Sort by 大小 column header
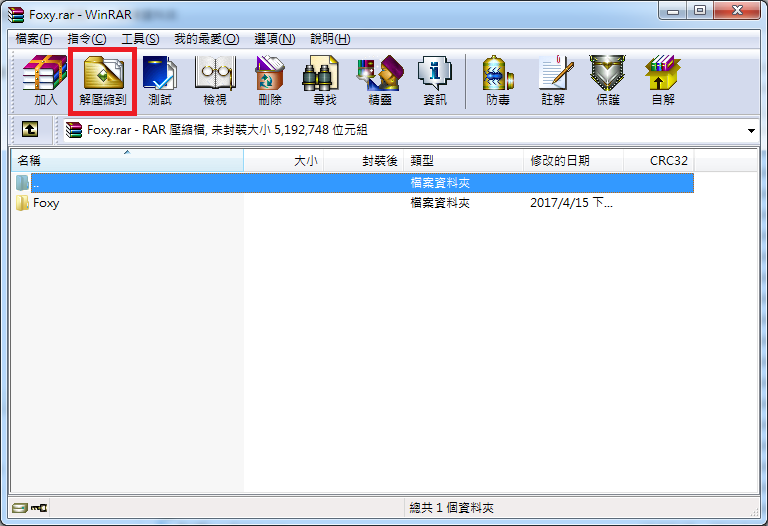Image resolution: width=768 pixels, height=526 pixels. 284,161
